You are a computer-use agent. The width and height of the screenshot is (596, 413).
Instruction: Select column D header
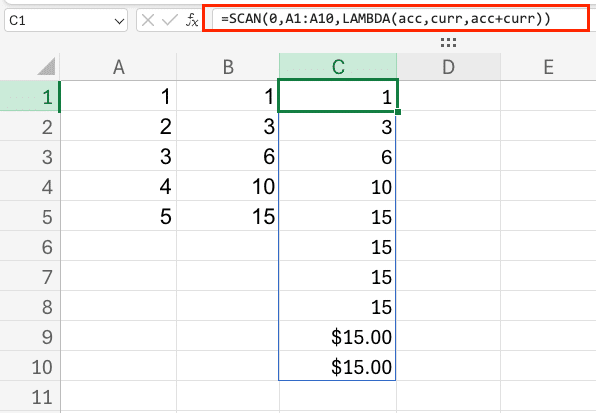point(449,67)
